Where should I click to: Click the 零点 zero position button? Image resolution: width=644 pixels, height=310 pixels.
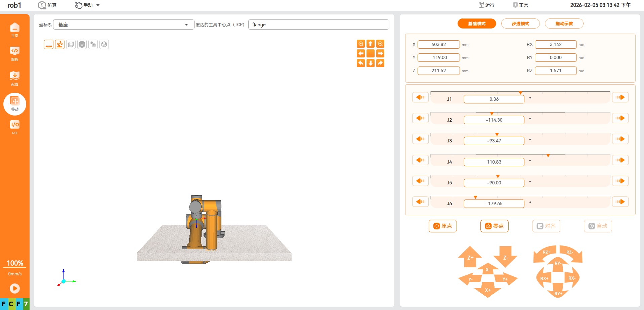click(x=494, y=226)
